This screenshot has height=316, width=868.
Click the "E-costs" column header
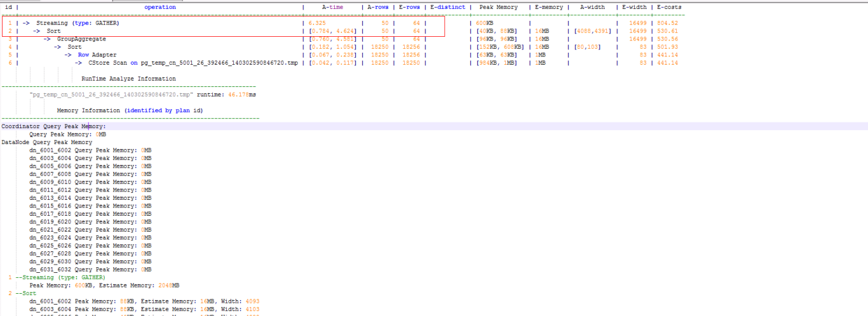pos(670,8)
